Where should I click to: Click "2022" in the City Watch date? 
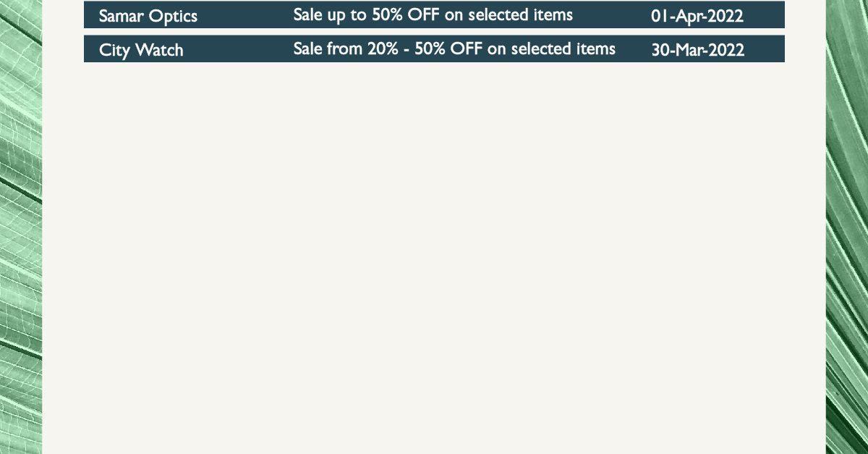click(x=726, y=50)
